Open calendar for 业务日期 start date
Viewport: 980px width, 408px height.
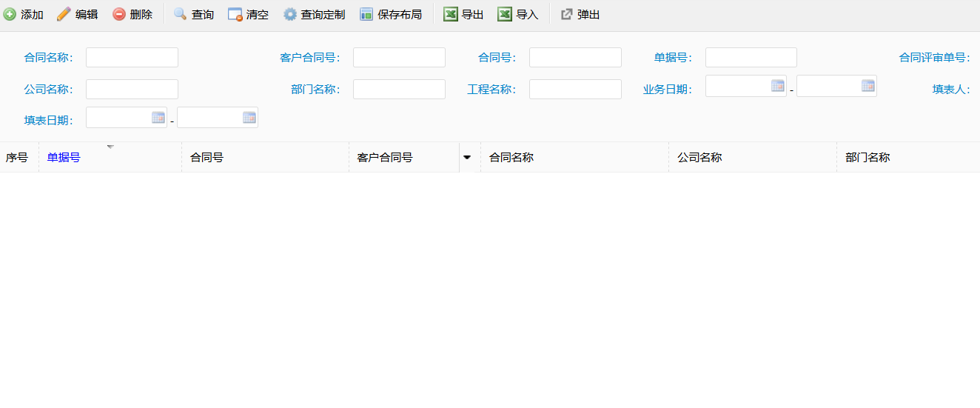(777, 86)
